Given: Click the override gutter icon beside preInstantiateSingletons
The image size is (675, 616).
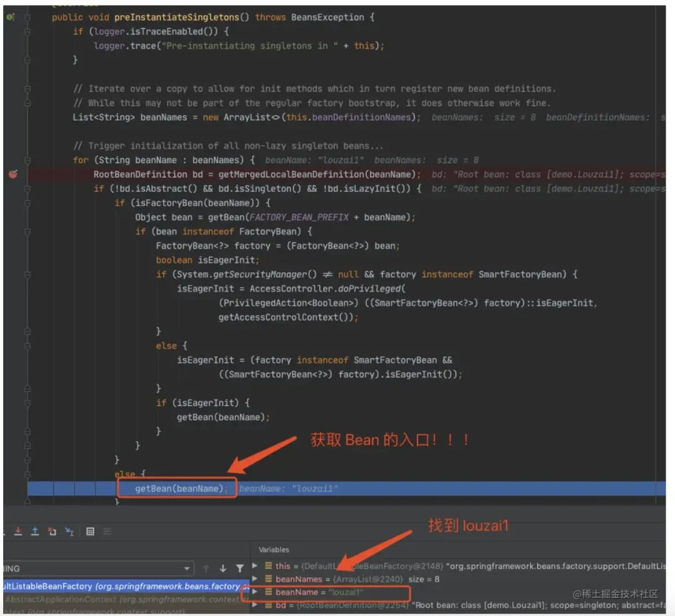Looking at the screenshot, I should point(11,17).
